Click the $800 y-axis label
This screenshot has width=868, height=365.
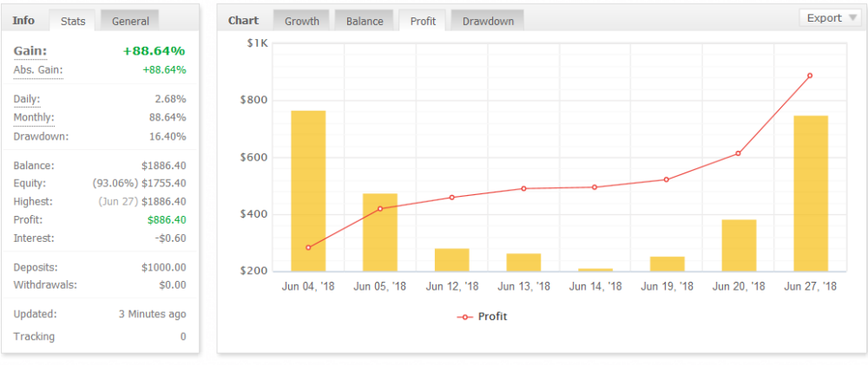tap(255, 100)
